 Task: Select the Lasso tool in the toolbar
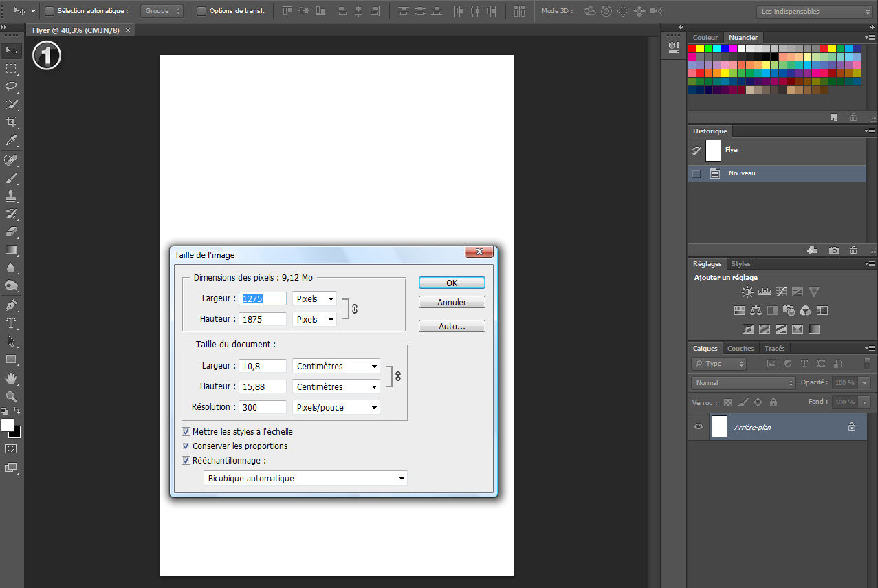tap(12, 87)
